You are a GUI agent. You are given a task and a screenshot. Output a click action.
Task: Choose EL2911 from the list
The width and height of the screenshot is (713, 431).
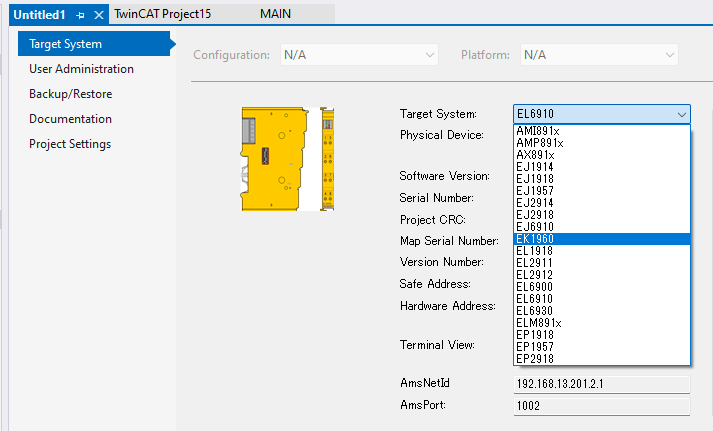[x=602, y=263]
